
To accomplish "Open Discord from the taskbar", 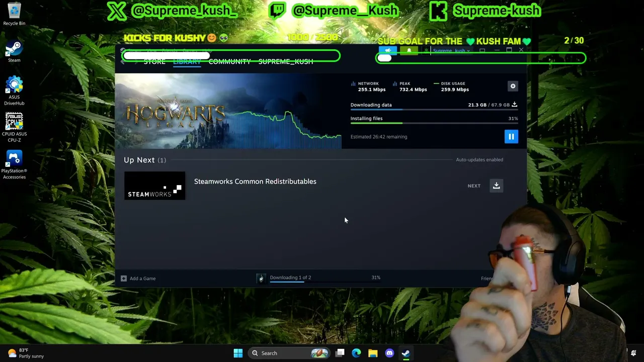I will 389,353.
